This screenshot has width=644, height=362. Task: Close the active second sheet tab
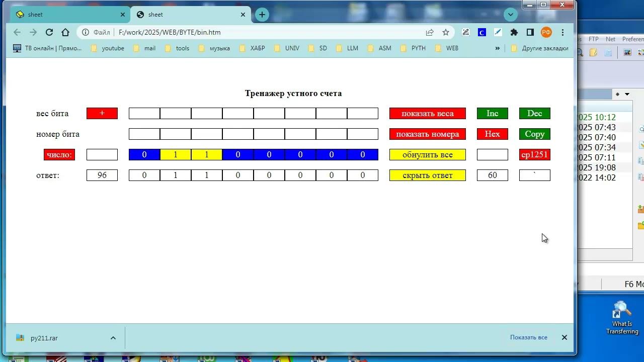(243, 15)
